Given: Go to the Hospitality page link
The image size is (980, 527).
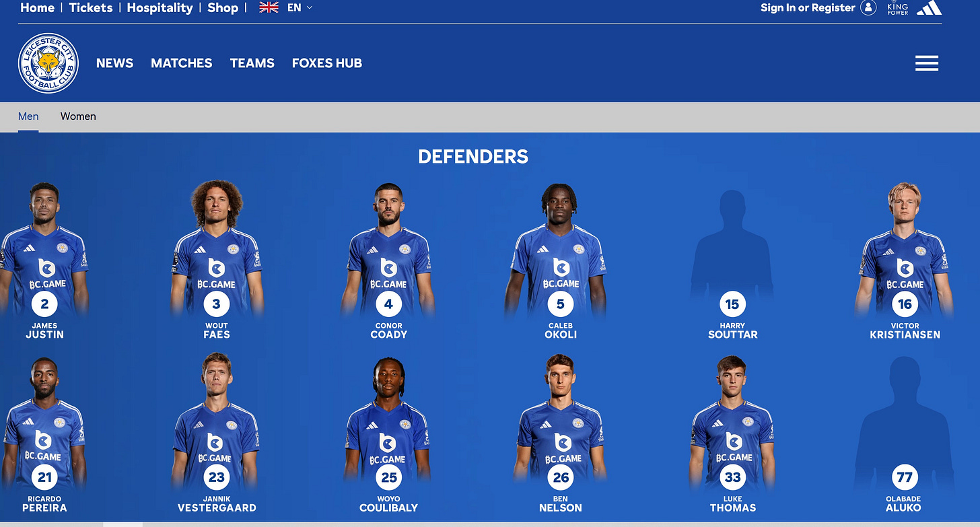Looking at the screenshot, I should [160, 8].
